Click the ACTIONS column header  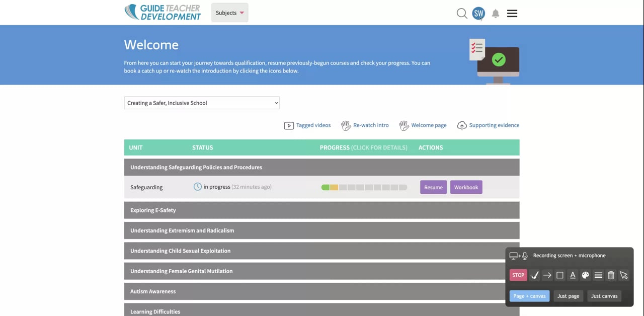coord(431,147)
